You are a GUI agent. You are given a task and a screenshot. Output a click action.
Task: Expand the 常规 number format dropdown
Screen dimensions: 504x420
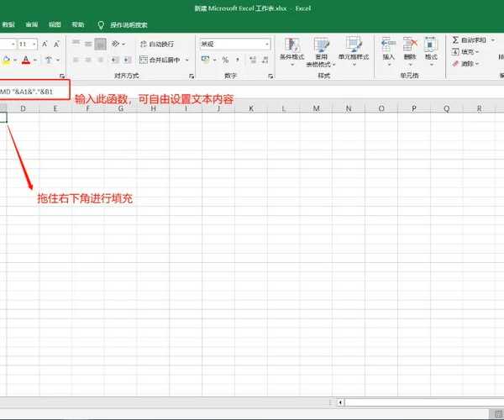tap(267, 44)
